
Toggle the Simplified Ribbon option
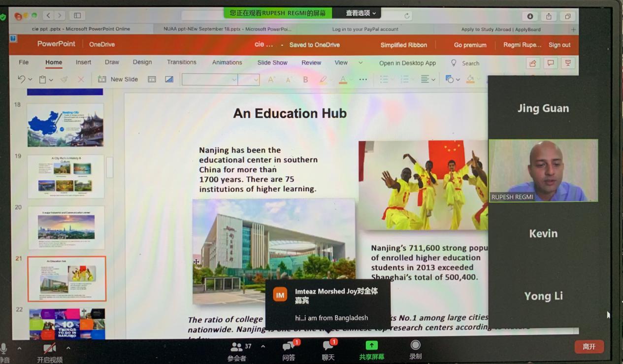pyautogui.click(x=403, y=45)
